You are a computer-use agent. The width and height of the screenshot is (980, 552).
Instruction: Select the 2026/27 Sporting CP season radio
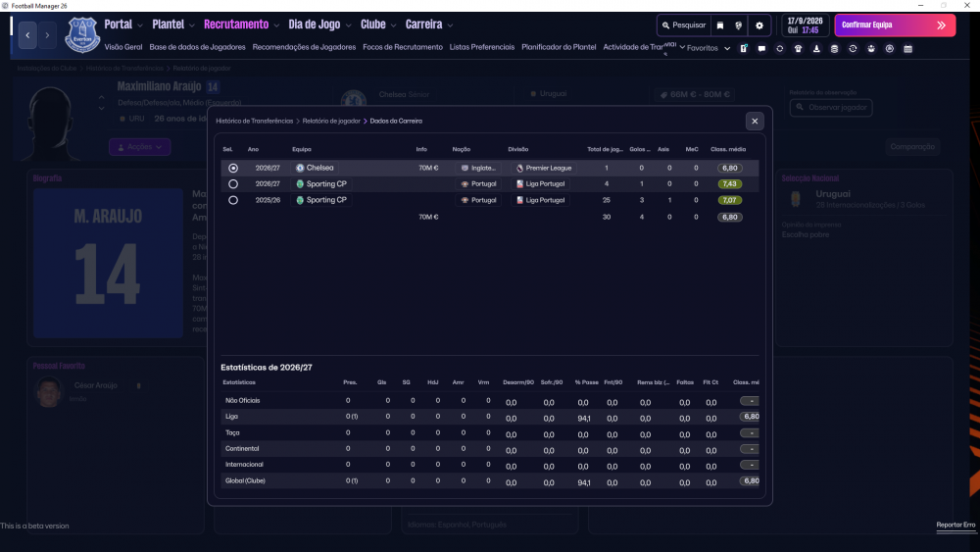coord(233,184)
